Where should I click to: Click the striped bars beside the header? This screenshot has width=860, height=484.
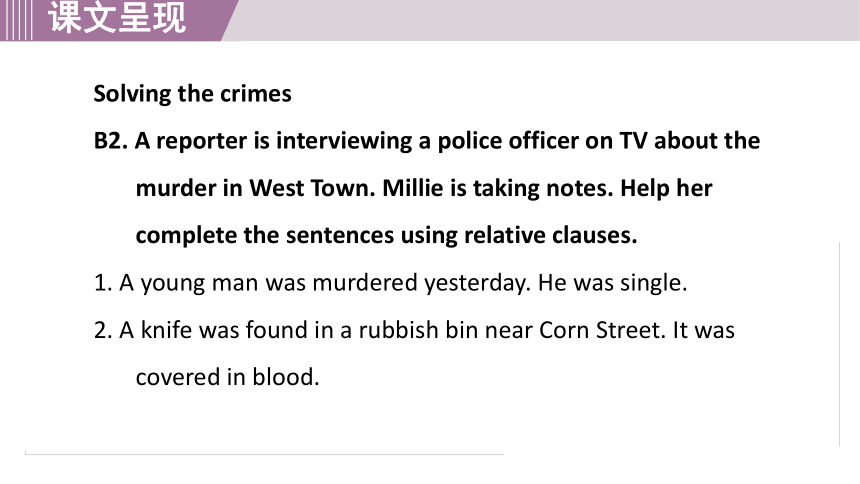(x=16, y=20)
